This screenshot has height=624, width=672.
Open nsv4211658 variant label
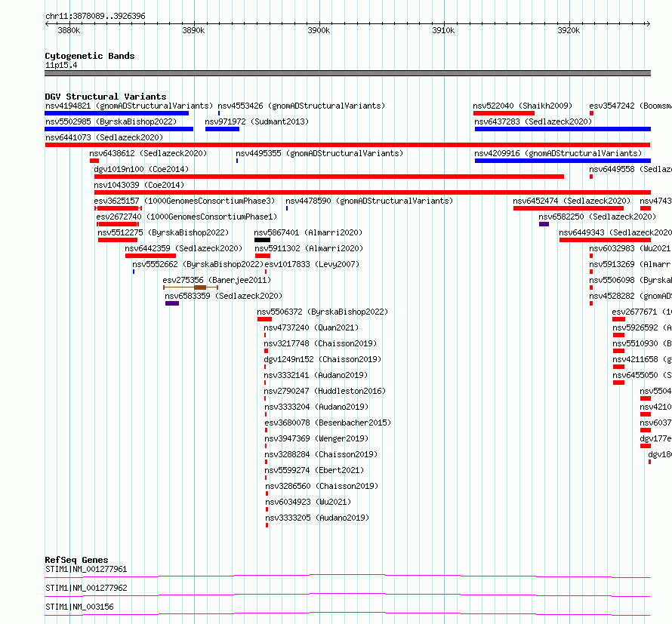tap(642, 359)
